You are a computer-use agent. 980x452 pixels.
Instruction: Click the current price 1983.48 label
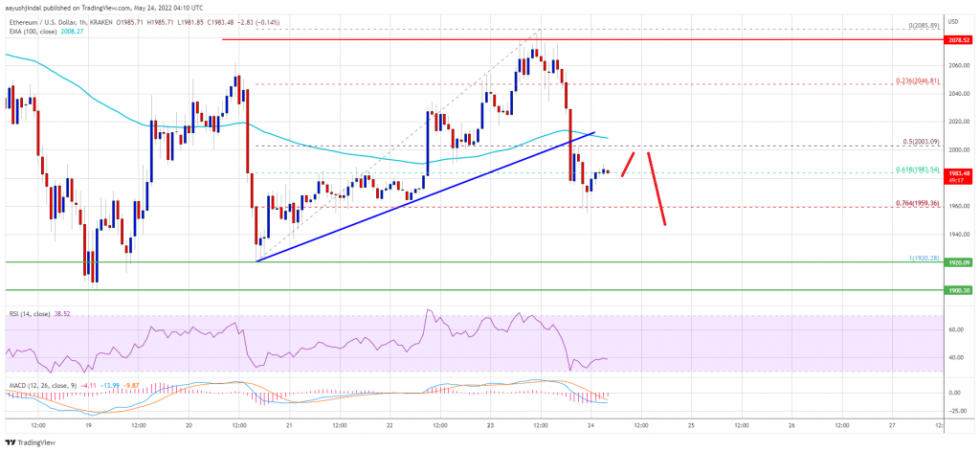(x=959, y=172)
